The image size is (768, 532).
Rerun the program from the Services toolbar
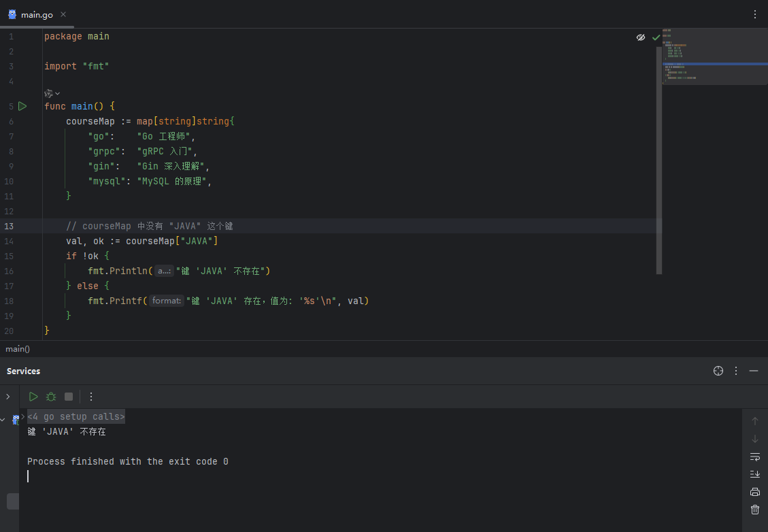tap(33, 397)
